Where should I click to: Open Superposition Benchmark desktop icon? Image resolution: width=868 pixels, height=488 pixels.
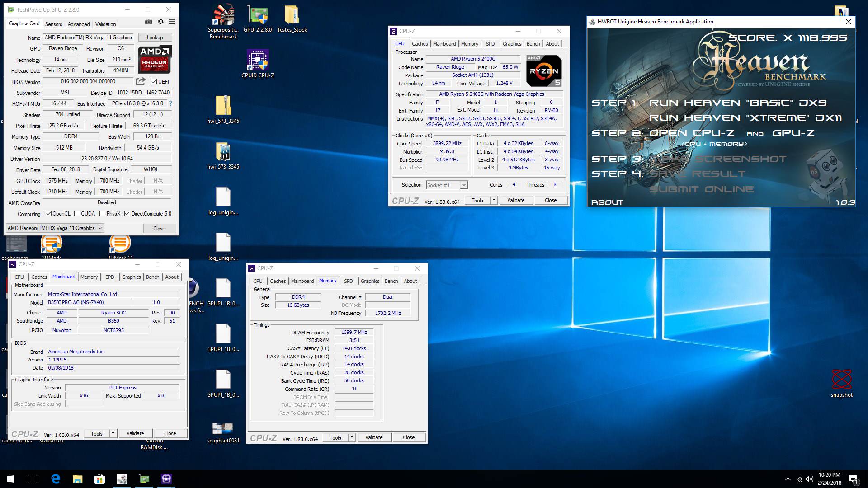pyautogui.click(x=223, y=21)
